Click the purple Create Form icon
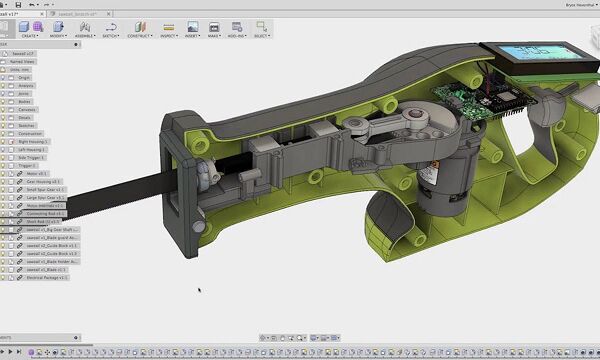600x360 pixels. point(38,27)
